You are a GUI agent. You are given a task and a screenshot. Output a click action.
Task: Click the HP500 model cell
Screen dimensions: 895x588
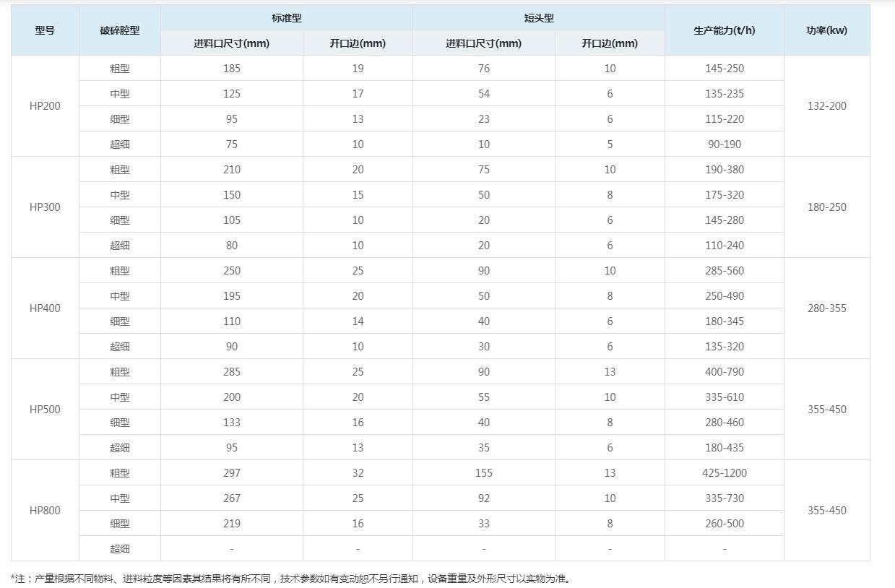click(45, 410)
